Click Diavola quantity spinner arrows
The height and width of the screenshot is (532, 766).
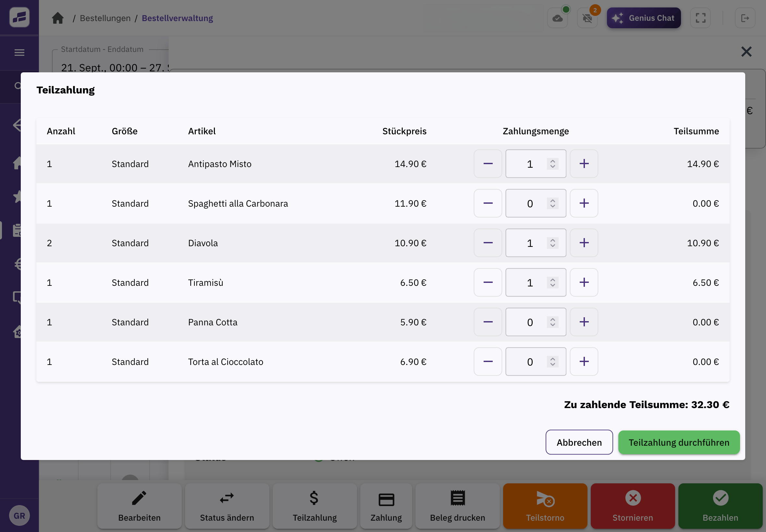tap(552, 243)
